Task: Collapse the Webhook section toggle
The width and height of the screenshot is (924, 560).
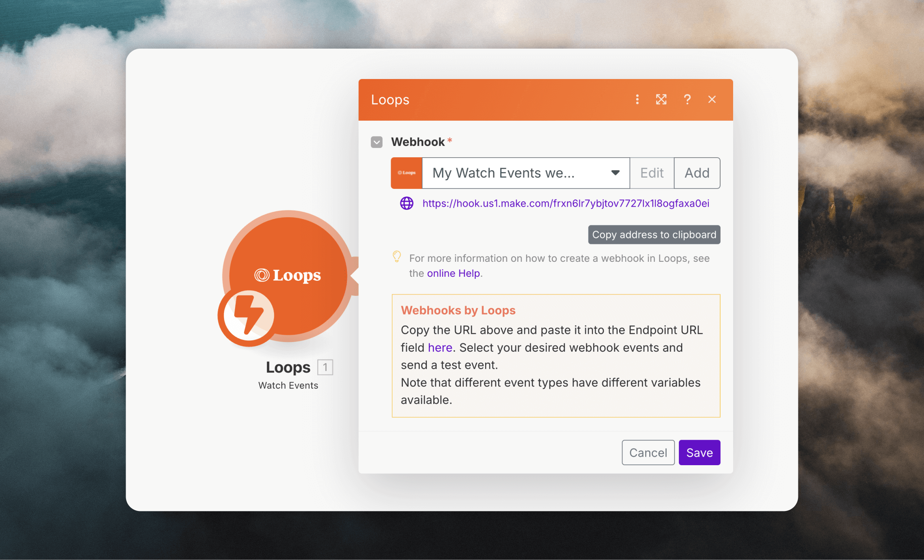Action: tap(376, 142)
